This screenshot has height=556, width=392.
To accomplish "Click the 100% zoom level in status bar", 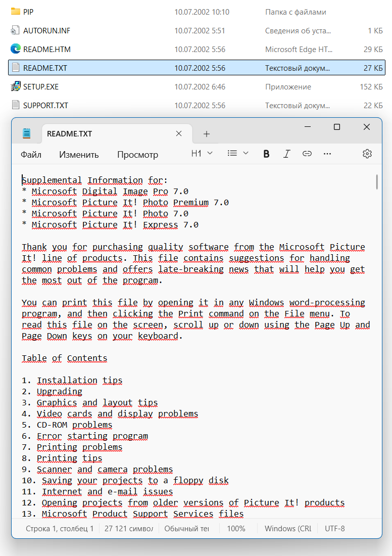I will point(236,528).
